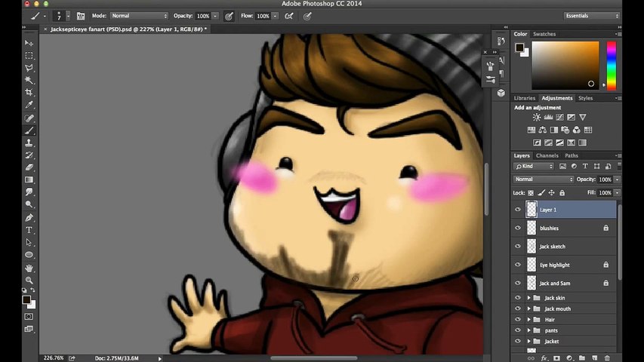Click the foreground color swatch in toolbar
This screenshot has width=644, height=362.
pyautogui.click(x=26, y=299)
